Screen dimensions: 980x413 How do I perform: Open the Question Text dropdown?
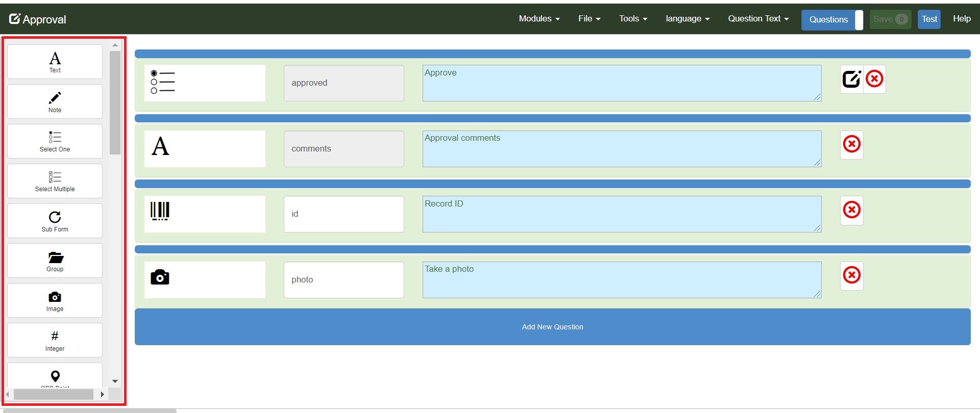(758, 19)
